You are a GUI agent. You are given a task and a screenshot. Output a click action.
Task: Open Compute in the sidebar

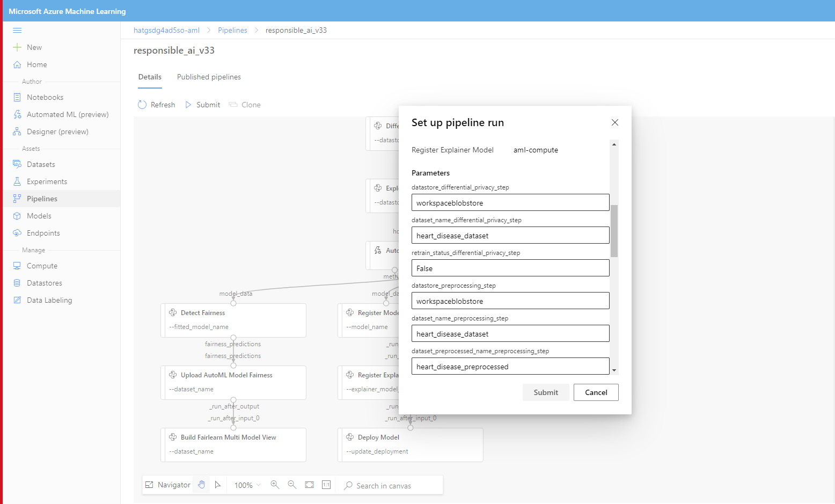(x=61, y=266)
